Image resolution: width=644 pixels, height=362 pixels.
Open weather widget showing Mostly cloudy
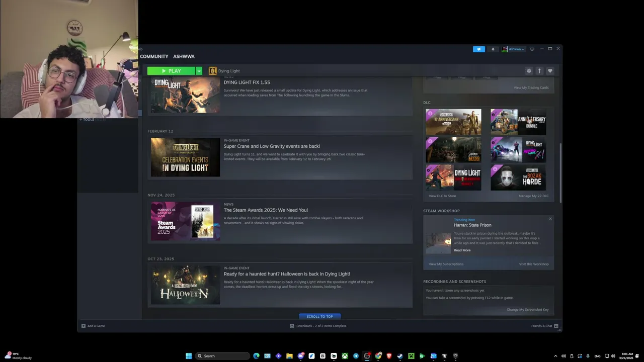[x=18, y=356]
